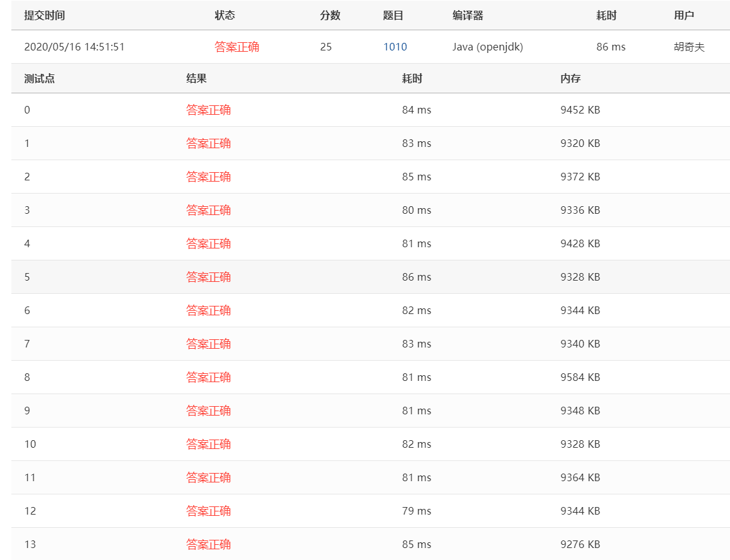730x560 pixels.
Task: Click test point 0 number
Action: 27,110
